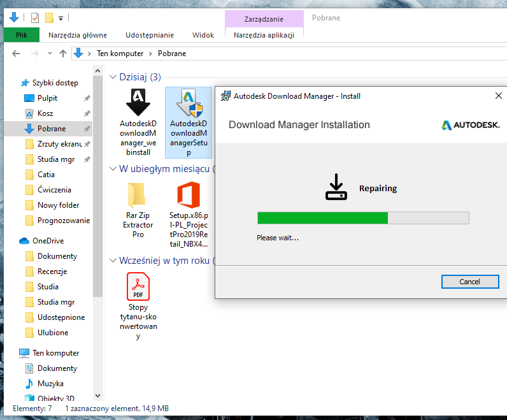Click the pin icon next to Pulpit
This screenshot has height=420, width=507.
tap(87, 98)
